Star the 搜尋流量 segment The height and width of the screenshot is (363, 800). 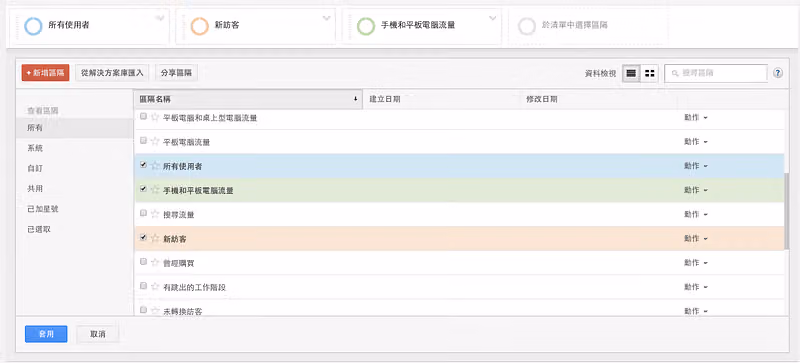pyautogui.click(x=155, y=214)
